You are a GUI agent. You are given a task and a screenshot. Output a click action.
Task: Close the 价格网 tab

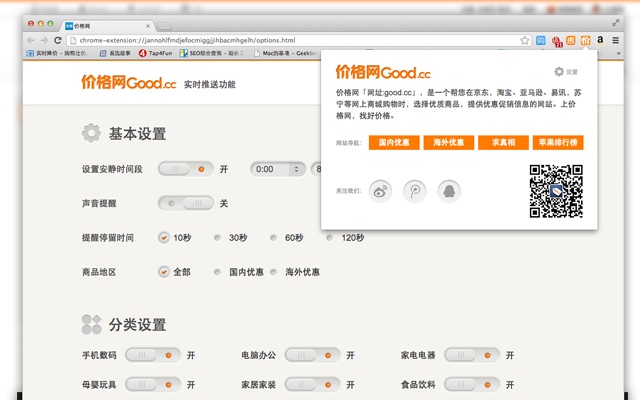[148, 26]
